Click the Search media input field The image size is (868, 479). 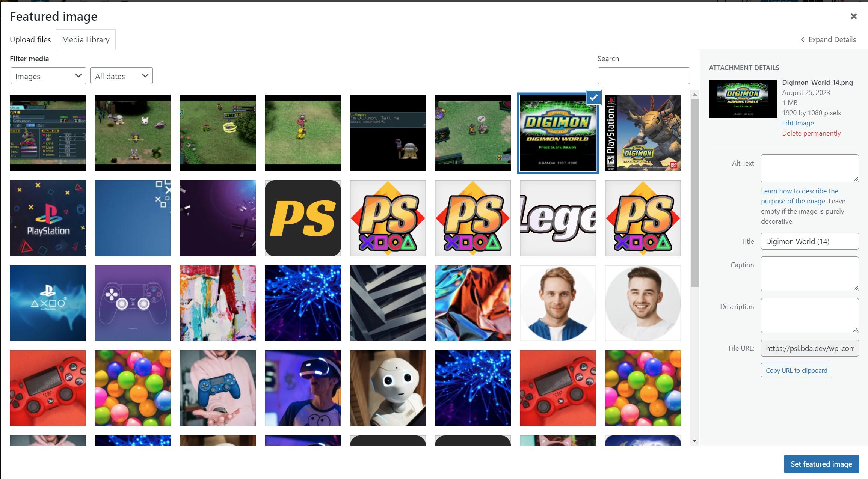tap(643, 75)
